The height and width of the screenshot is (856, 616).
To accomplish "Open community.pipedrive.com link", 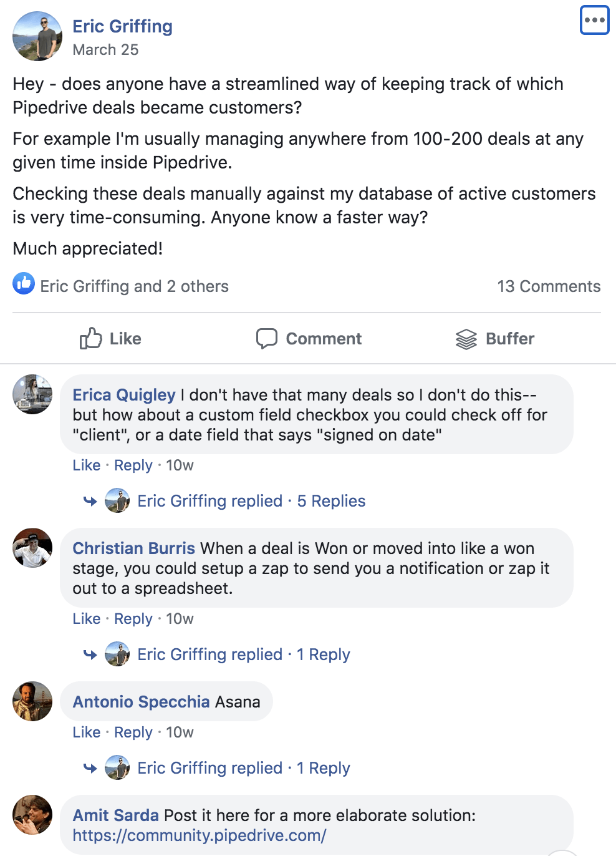I will point(200,835).
